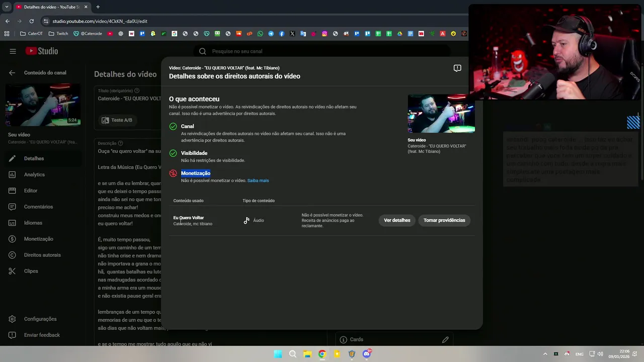
Task: Open Discord from the taskbar
Action: point(367,354)
